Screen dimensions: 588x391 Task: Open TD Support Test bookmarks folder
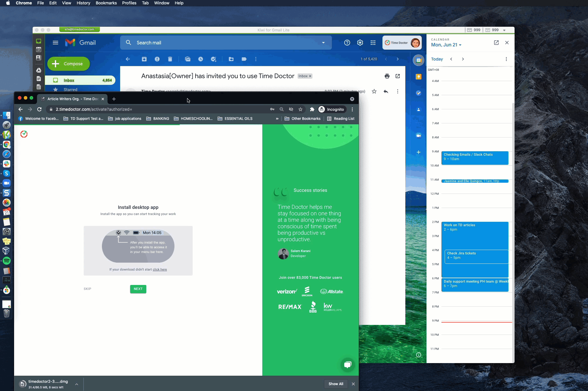[83, 119]
